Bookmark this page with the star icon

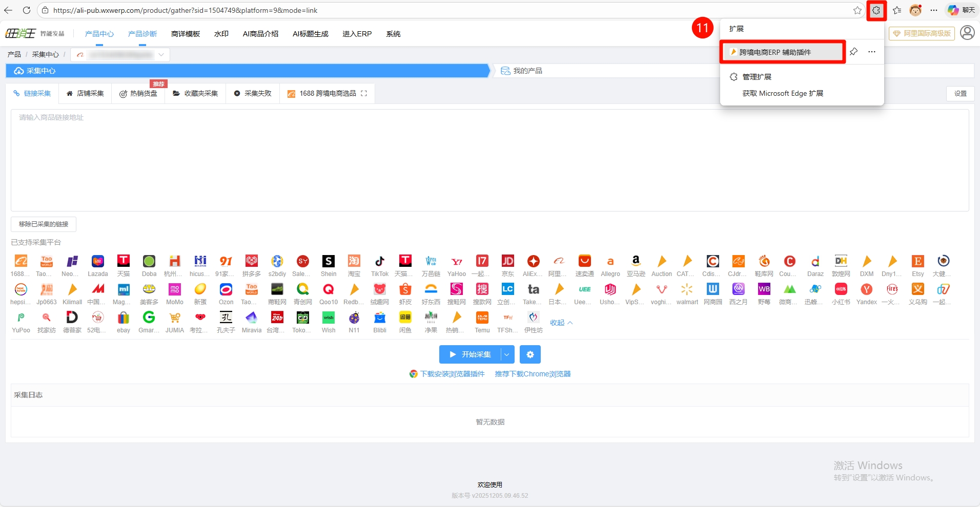[x=857, y=10]
